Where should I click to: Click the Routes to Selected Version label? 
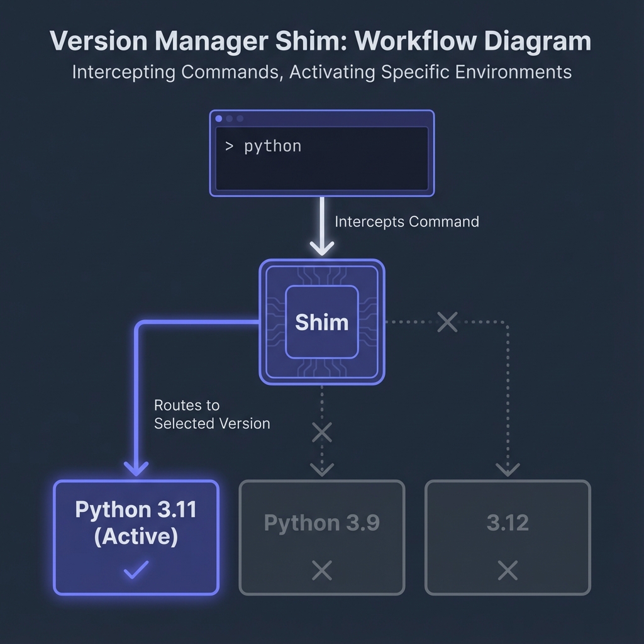212,414
